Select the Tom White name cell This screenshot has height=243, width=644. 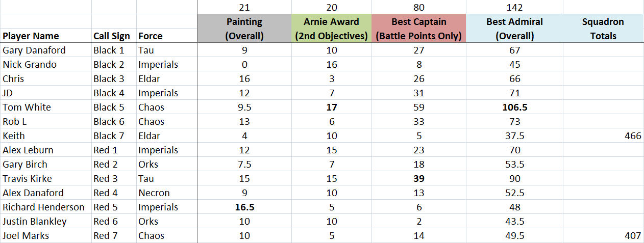coord(27,107)
